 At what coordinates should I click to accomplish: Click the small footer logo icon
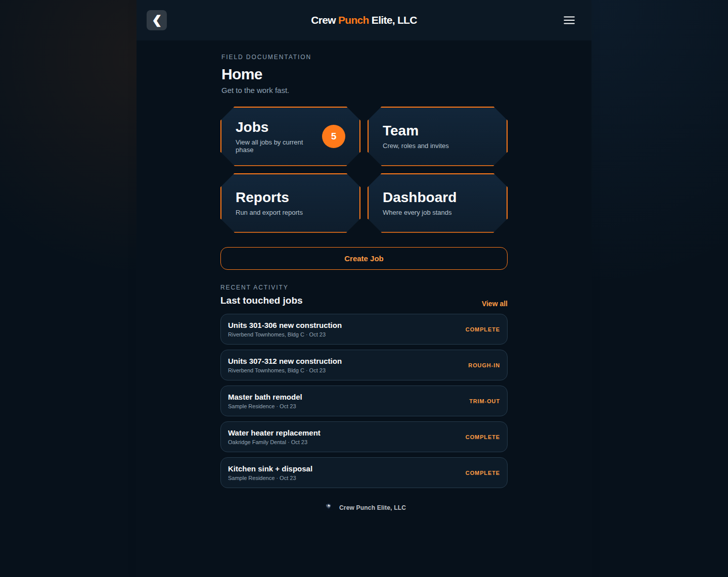(329, 506)
